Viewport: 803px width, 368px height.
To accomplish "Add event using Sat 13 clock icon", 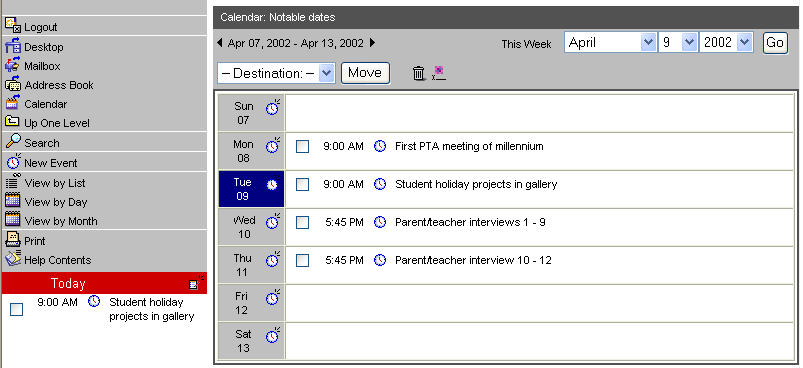I will [x=273, y=336].
